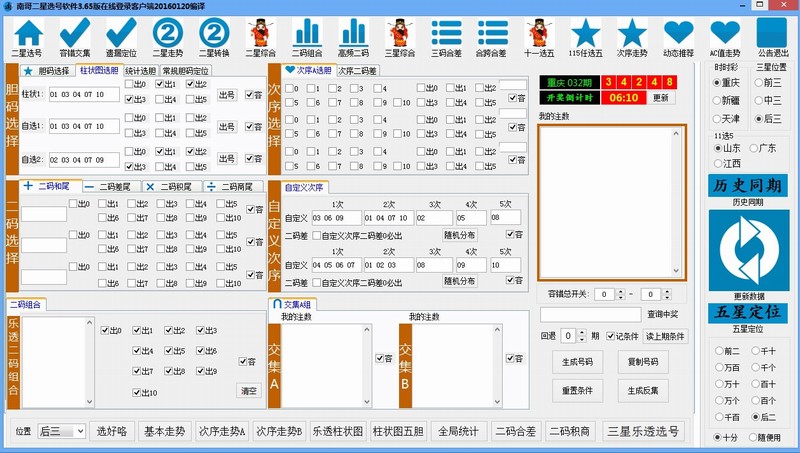Toggle the 记条件 checkbox
This screenshot has height=453, width=800.
click(x=609, y=336)
